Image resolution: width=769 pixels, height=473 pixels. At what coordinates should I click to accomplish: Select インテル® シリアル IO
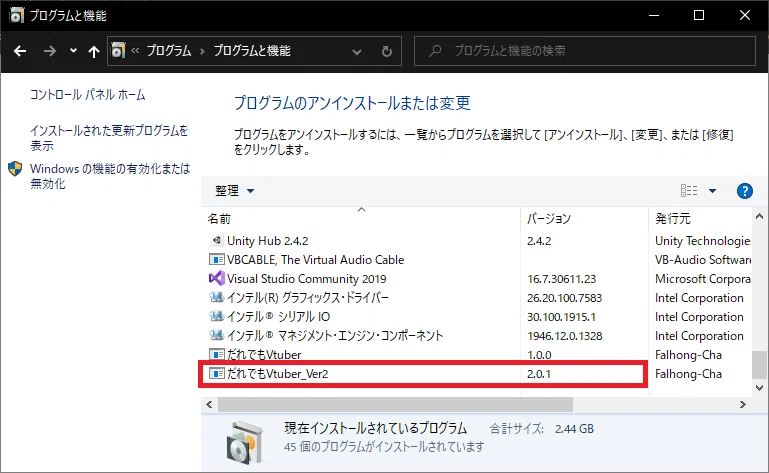click(x=278, y=317)
